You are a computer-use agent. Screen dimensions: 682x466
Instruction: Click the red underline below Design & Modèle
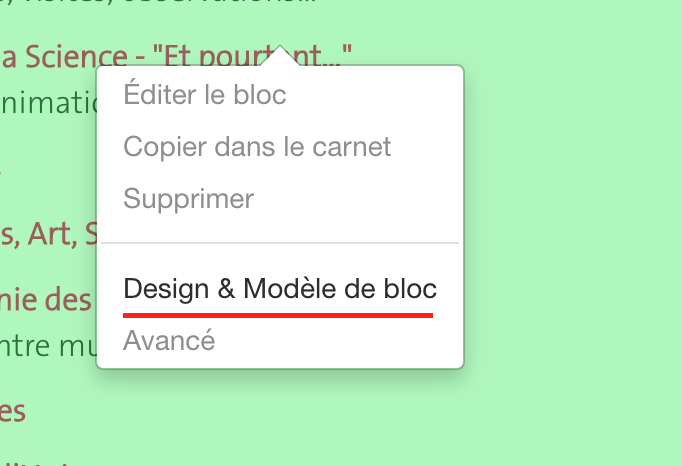[x=278, y=315]
